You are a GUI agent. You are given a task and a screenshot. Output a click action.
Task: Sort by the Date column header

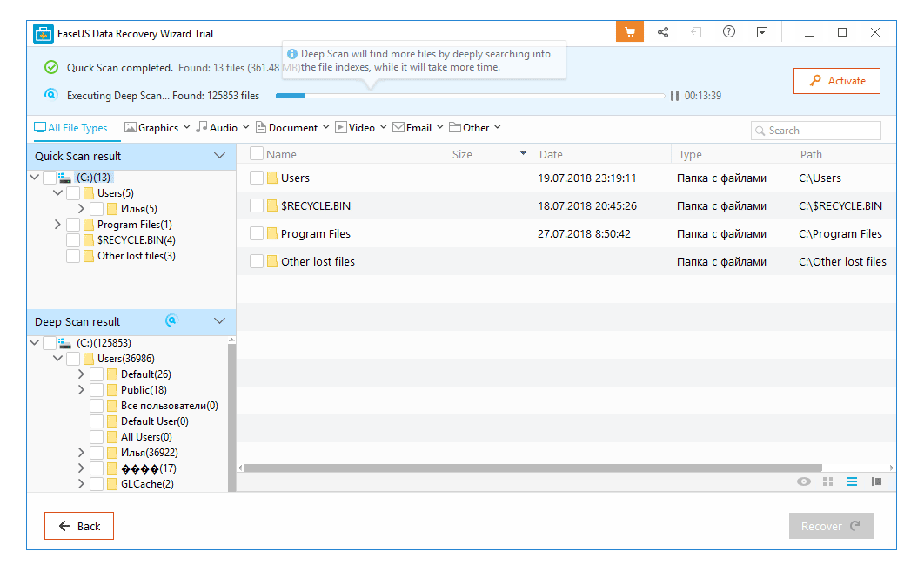click(x=602, y=154)
